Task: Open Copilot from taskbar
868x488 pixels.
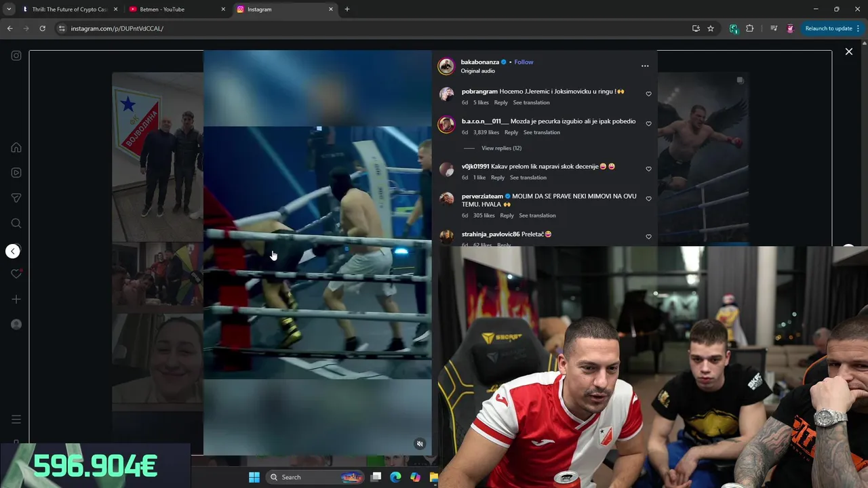Action: pos(415,477)
